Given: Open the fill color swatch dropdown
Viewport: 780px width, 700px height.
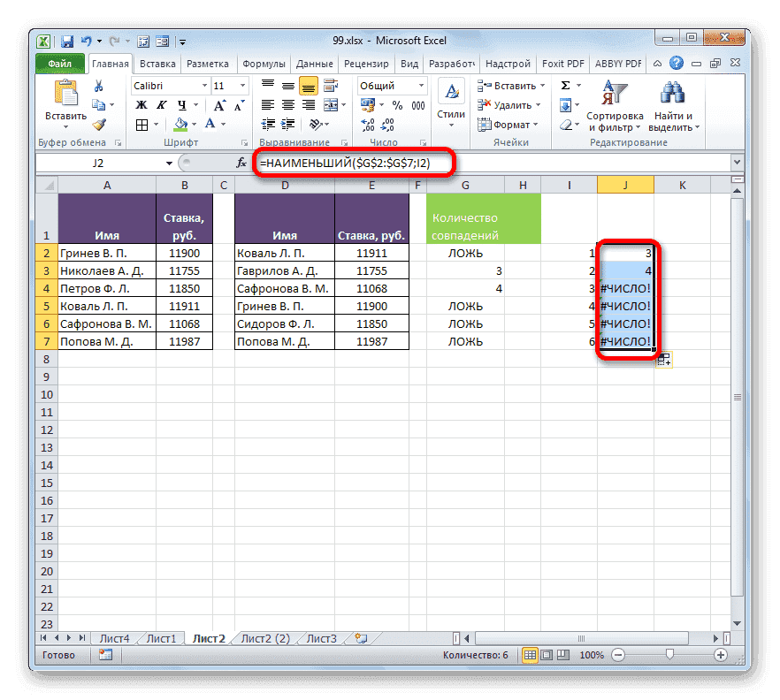Looking at the screenshot, I should point(194,124).
